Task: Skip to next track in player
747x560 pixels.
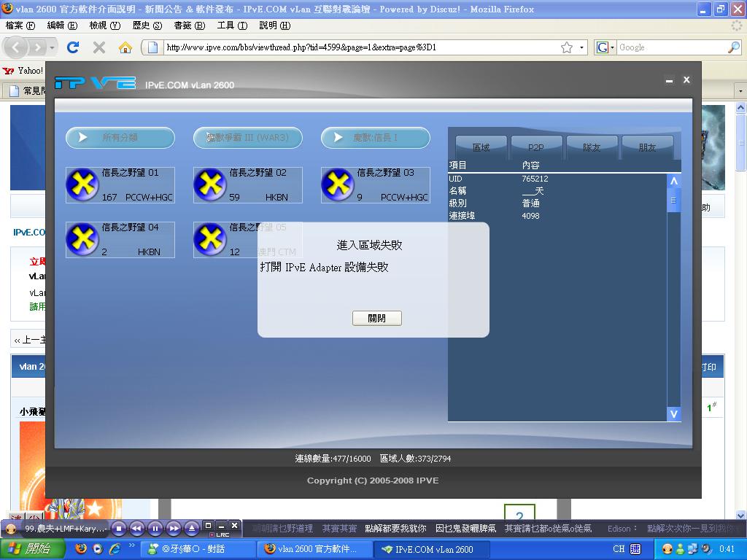Action: [174, 528]
